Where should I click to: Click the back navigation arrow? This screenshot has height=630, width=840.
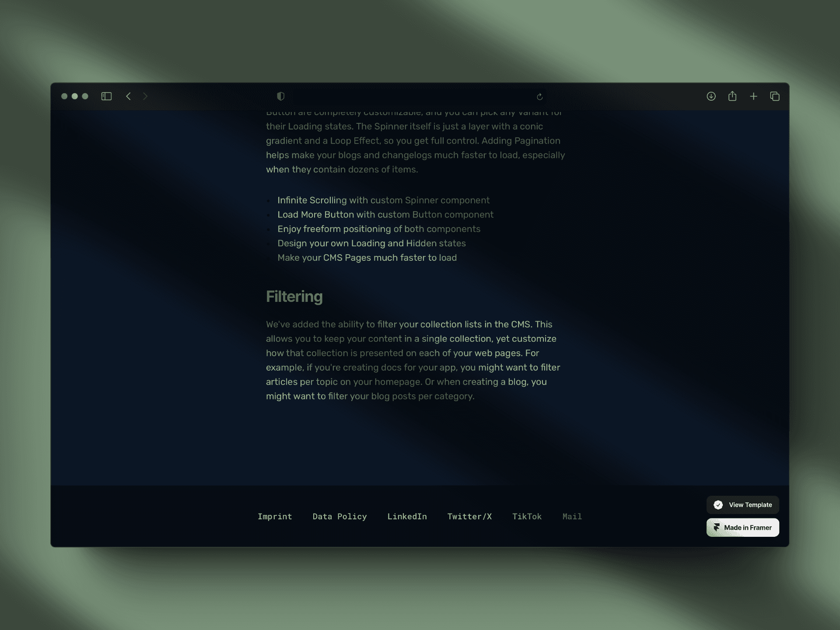(x=128, y=96)
